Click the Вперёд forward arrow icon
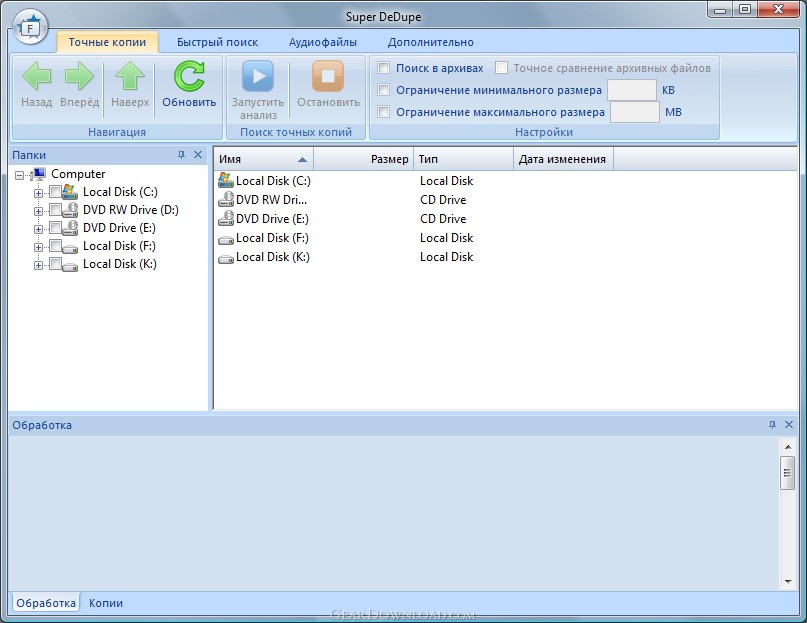Image resolution: width=807 pixels, height=623 pixels. [79, 76]
